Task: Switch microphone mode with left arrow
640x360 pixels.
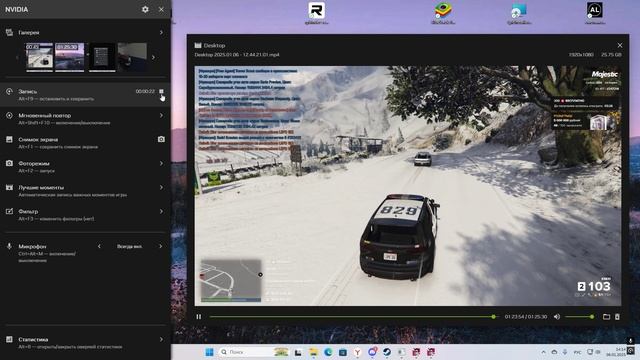Action: pyautogui.click(x=99, y=247)
